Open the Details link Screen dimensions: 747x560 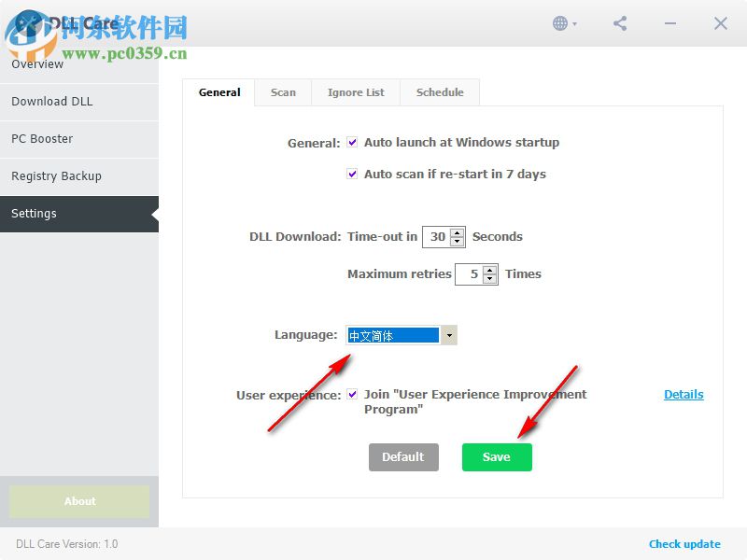click(x=684, y=394)
